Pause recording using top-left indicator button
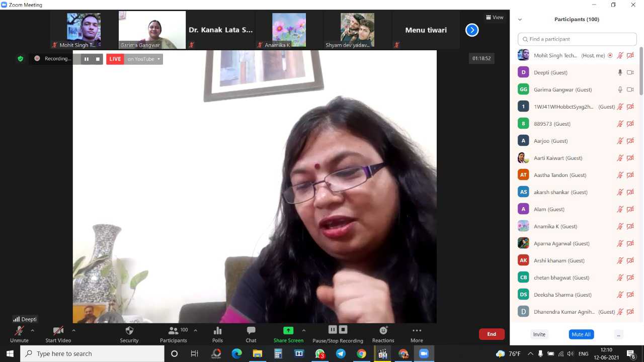Screen dimensions: 644x362 click(x=87, y=59)
